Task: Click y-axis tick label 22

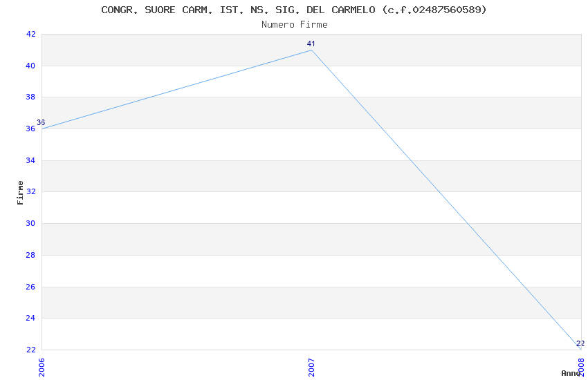Action: click(x=30, y=350)
